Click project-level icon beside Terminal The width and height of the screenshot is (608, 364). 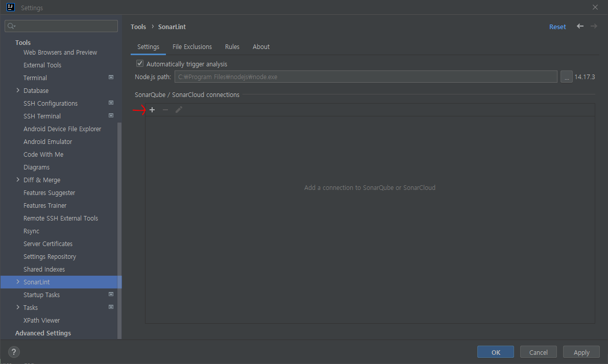111,78
